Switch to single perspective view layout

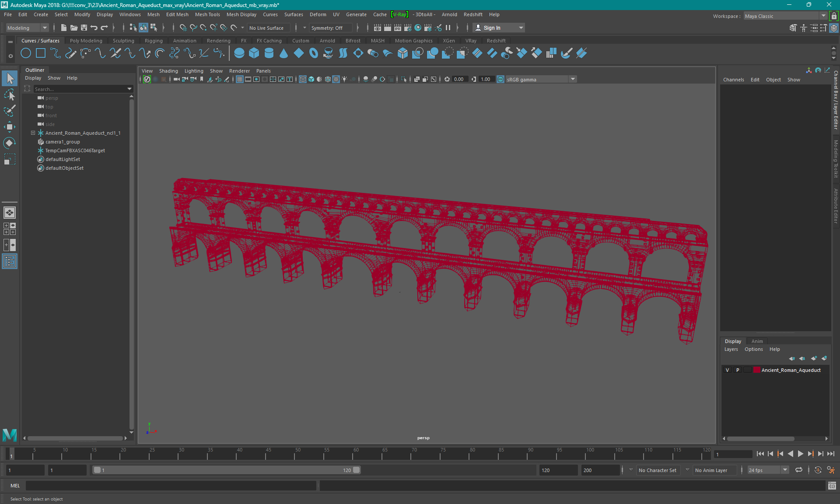pos(10,213)
